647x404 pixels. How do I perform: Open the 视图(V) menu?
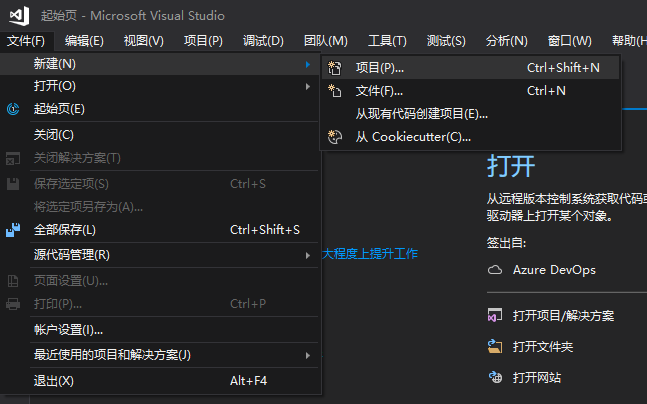(144, 41)
